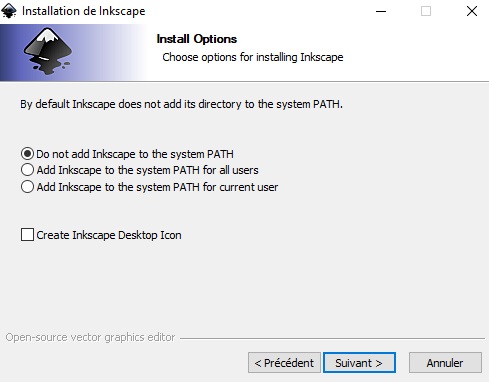Go back with the Précédent button

(x=284, y=363)
